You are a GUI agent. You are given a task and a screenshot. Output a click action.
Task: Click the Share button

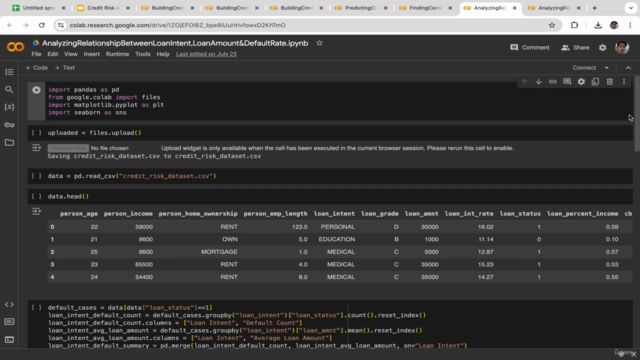(575, 47)
